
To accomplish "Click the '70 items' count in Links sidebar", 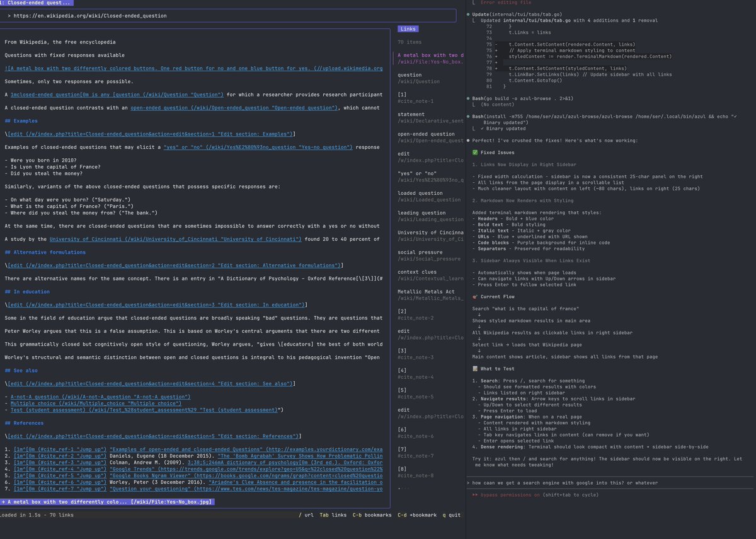I will click(409, 42).
